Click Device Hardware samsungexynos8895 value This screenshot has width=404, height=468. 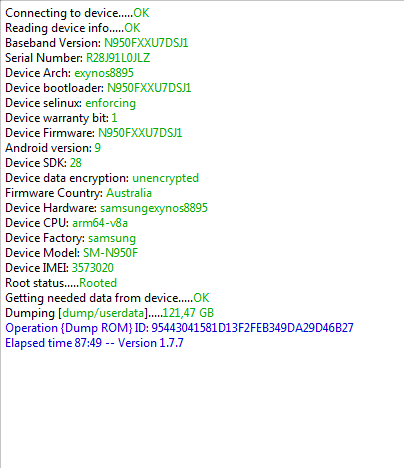[x=154, y=208]
